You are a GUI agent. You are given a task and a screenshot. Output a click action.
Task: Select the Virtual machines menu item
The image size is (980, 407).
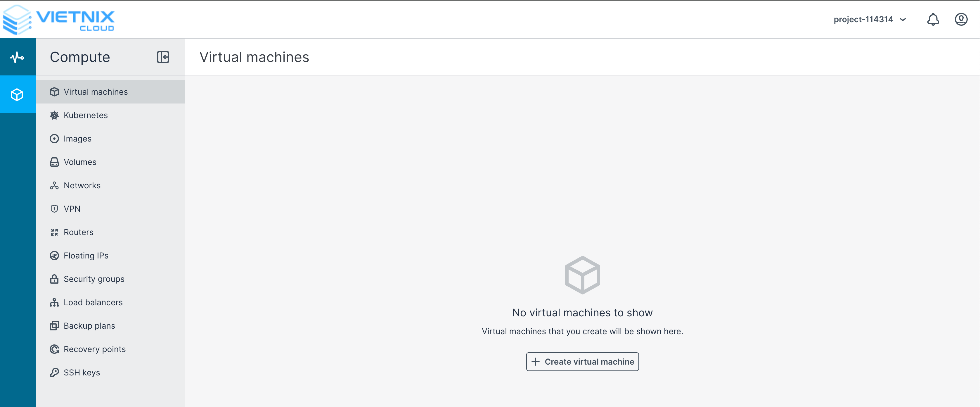[96, 92]
